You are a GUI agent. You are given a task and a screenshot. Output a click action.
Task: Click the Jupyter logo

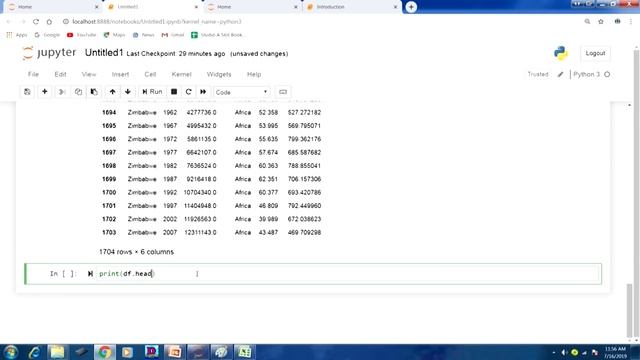(x=49, y=53)
